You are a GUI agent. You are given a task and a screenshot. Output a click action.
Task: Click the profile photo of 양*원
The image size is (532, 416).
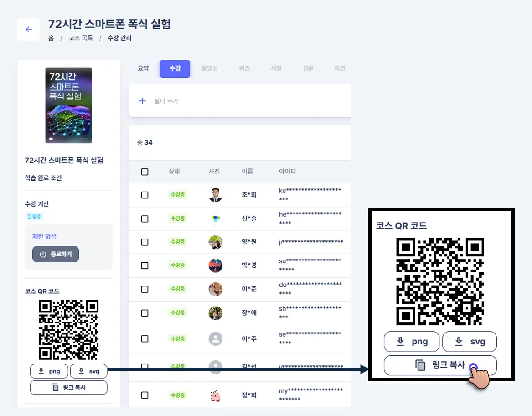[x=216, y=242]
